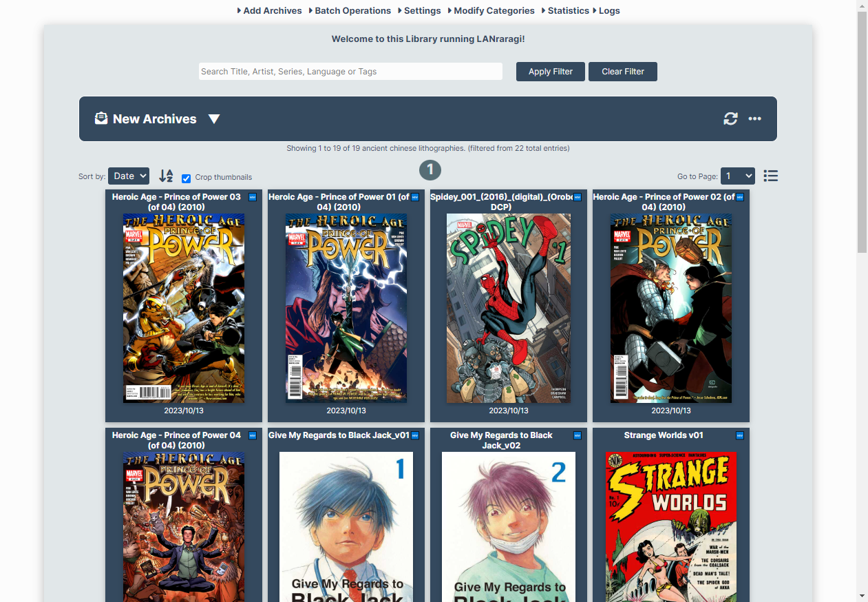Image resolution: width=868 pixels, height=602 pixels.
Task: Open Heroic Age Prince of Power 01 cover
Action: 346,308
